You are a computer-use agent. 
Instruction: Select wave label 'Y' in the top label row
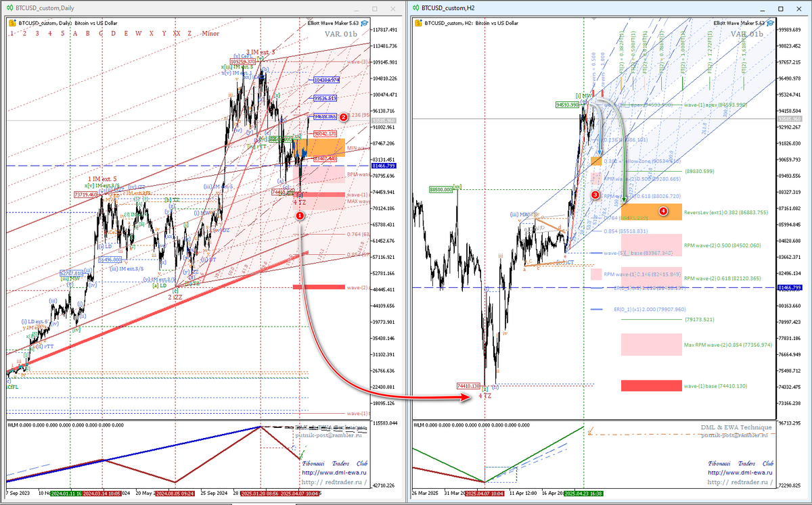(x=164, y=33)
